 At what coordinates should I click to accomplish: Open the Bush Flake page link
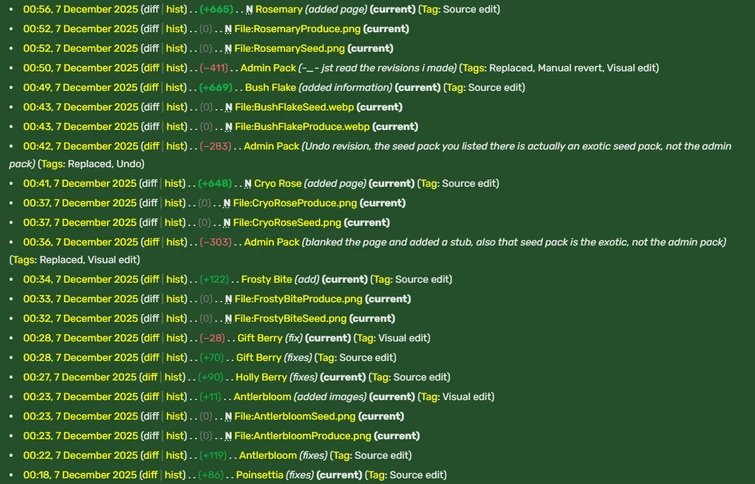point(271,88)
